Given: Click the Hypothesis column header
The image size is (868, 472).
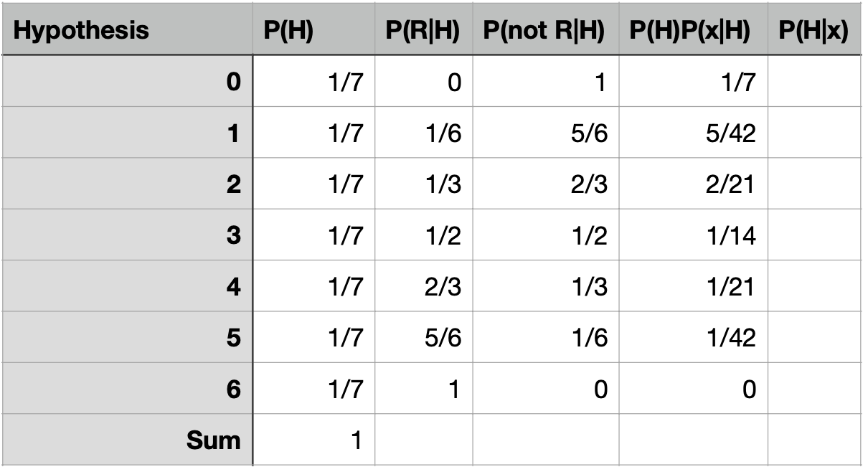Looking at the screenshot, I should point(126,30).
